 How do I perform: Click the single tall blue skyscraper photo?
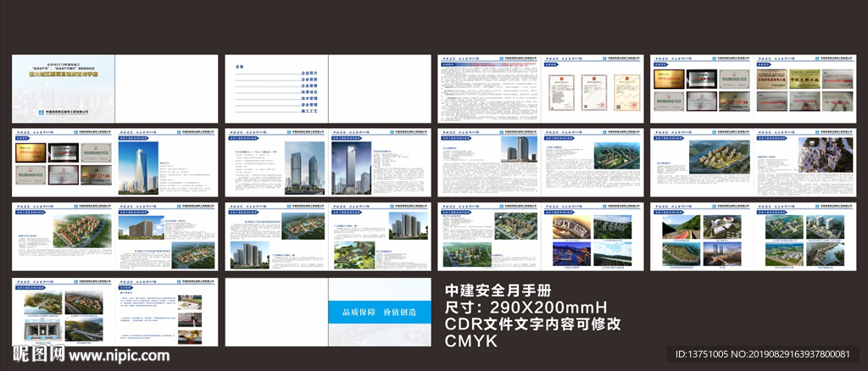(x=138, y=166)
